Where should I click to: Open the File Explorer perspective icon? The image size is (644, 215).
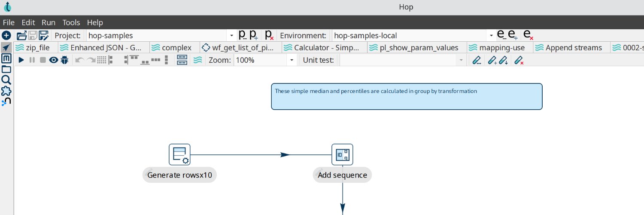[x=6, y=69]
